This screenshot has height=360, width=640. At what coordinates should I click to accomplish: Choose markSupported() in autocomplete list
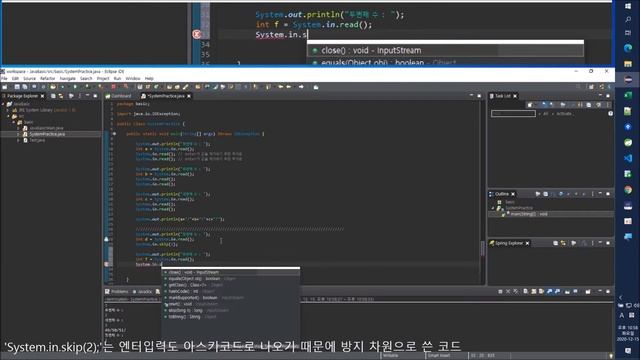point(231,298)
